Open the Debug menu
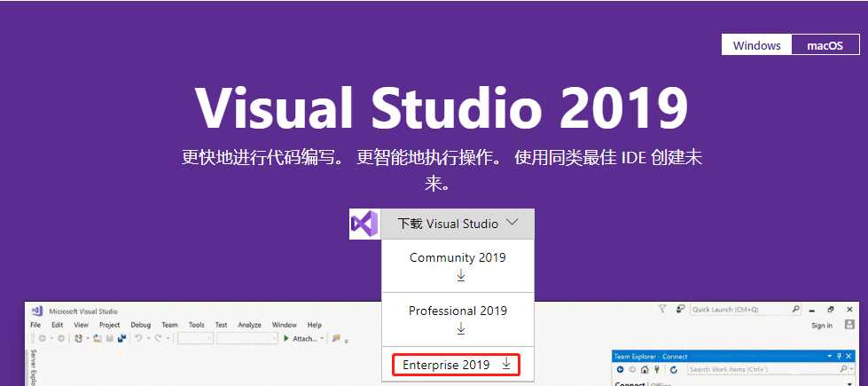Viewport: 868px width, 386px height. (141, 325)
